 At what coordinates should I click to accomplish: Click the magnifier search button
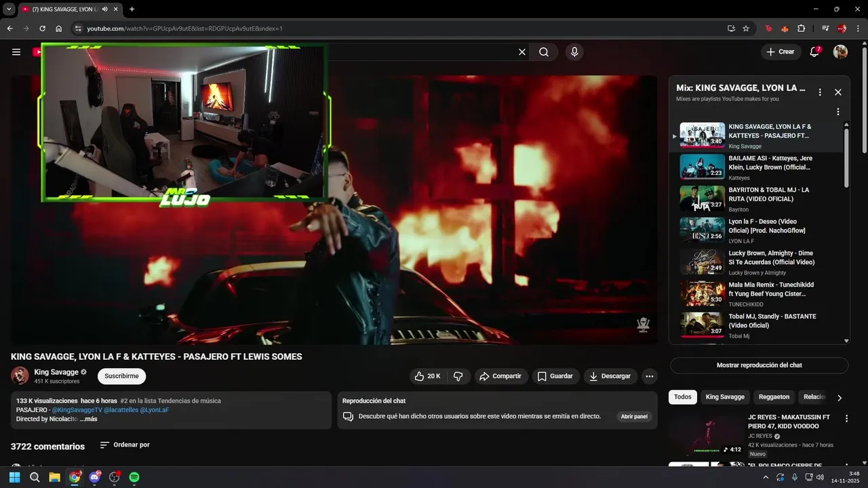[x=544, y=52]
